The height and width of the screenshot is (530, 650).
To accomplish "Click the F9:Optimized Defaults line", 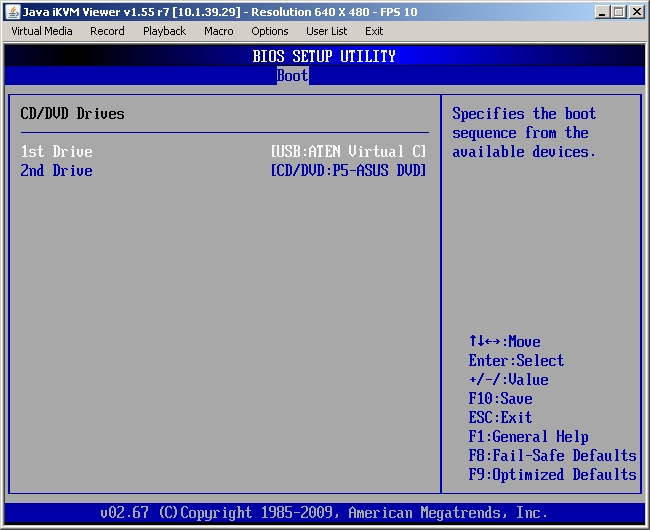I will (x=553, y=474).
